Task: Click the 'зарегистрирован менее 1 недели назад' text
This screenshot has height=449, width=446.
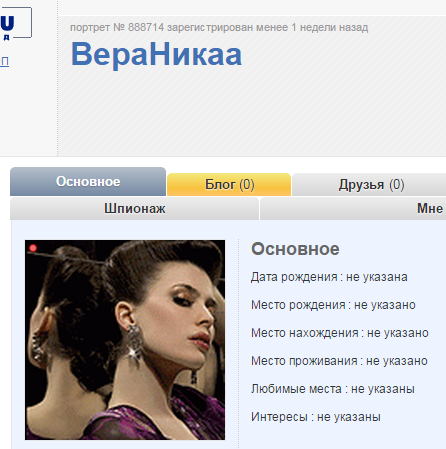Action: click(267, 27)
